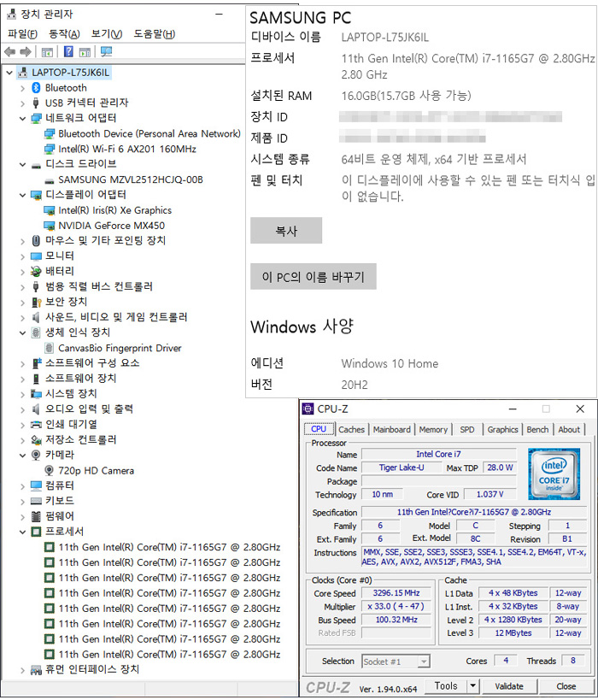The height and width of the screenshot is (700, 598).
Task: Click the 펌웨어 firmware icon
Action: pyautogui.click(x=36, y=516)
